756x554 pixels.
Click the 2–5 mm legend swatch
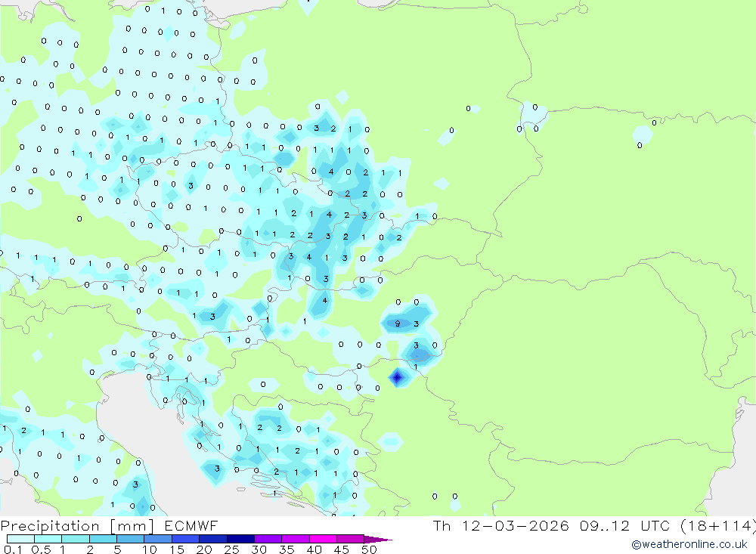click(103, 539)
